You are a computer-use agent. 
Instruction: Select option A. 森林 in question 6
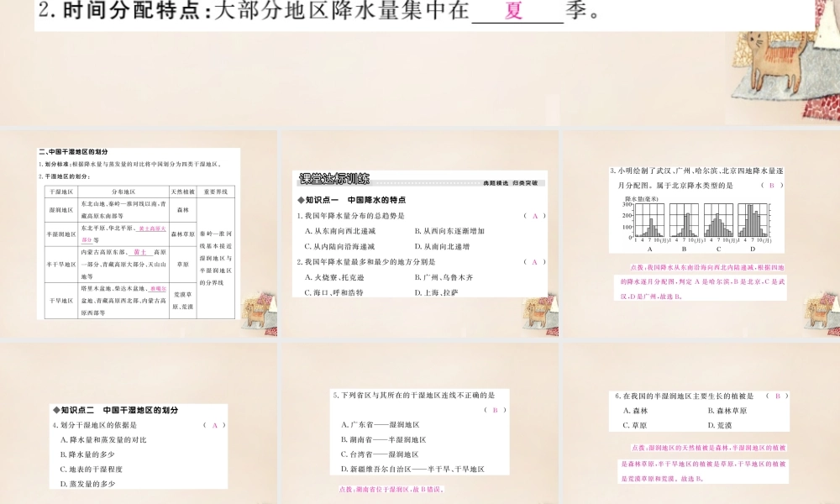click(635, 410)
